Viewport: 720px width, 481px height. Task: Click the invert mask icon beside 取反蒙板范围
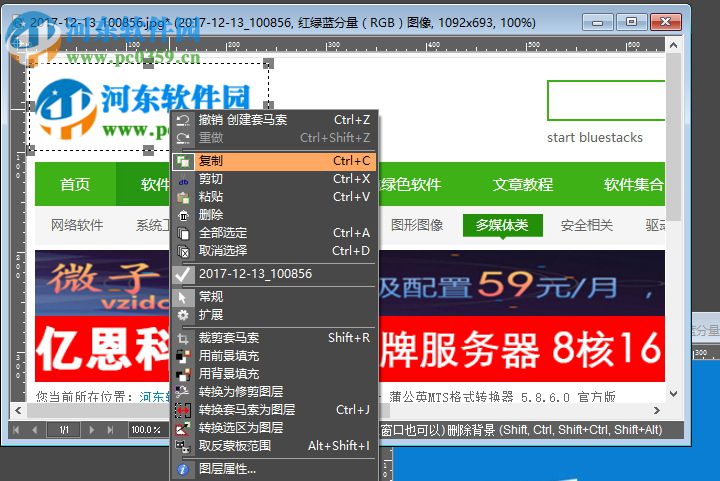tap(183, 446)
